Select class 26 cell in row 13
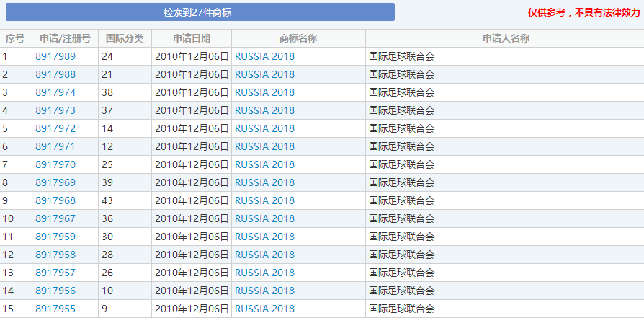 [x=125, y=273]
